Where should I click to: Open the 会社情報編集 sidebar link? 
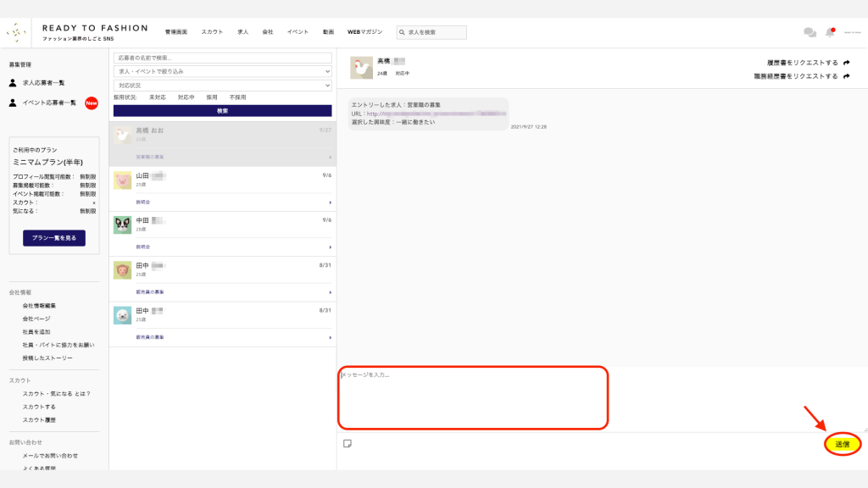pyautogui.click(x=41, y=305)
